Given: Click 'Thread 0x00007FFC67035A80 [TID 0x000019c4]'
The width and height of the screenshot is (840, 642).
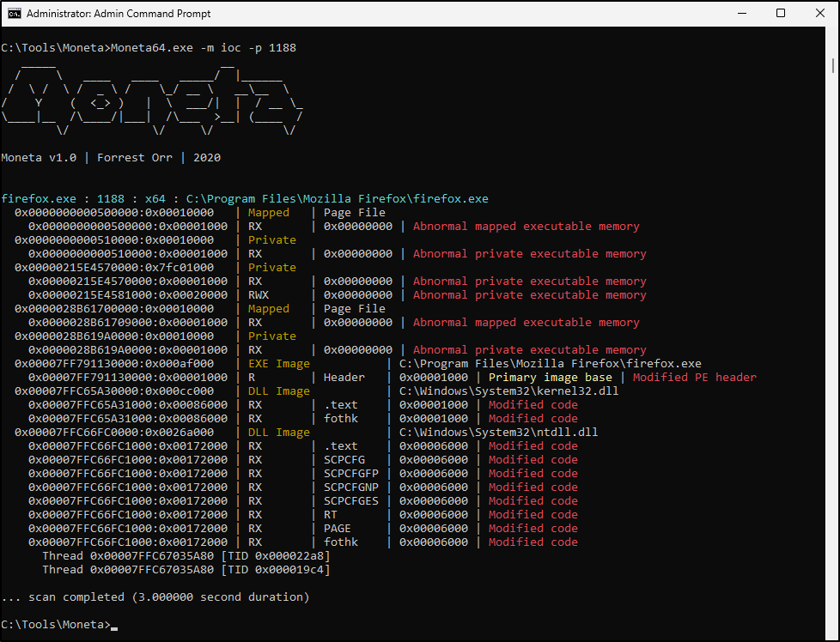Looking at the screenshot, I should 186,570.
